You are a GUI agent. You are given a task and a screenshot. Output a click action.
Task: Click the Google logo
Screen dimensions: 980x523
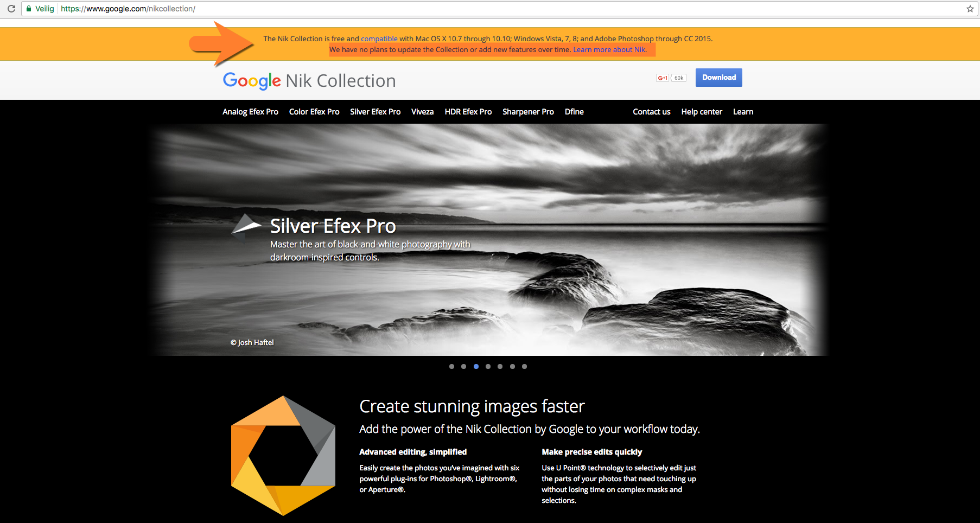[252, 81]
